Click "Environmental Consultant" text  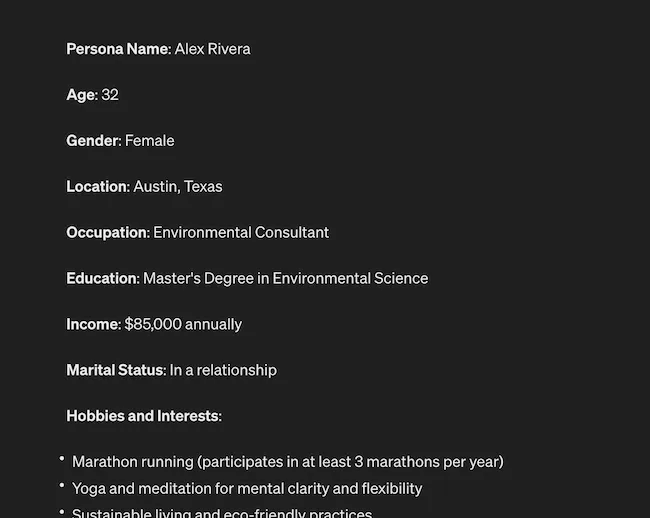coord(241,233)
